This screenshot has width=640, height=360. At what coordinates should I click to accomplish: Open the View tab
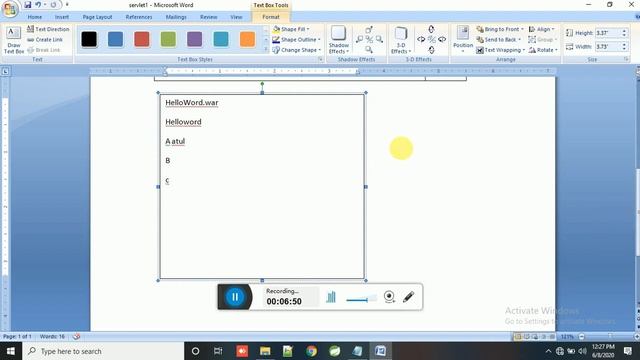click(236, 17)
